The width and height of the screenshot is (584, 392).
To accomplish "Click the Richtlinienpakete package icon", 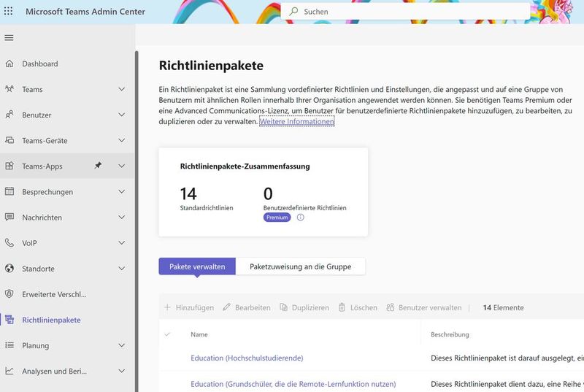I will pos(9,320).
